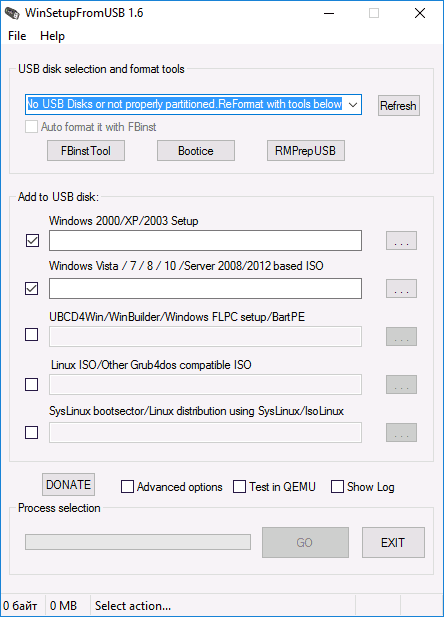Browse button for Linux ISO/Grub4dos row
This screenshot has width=444, height=617.
401,384
